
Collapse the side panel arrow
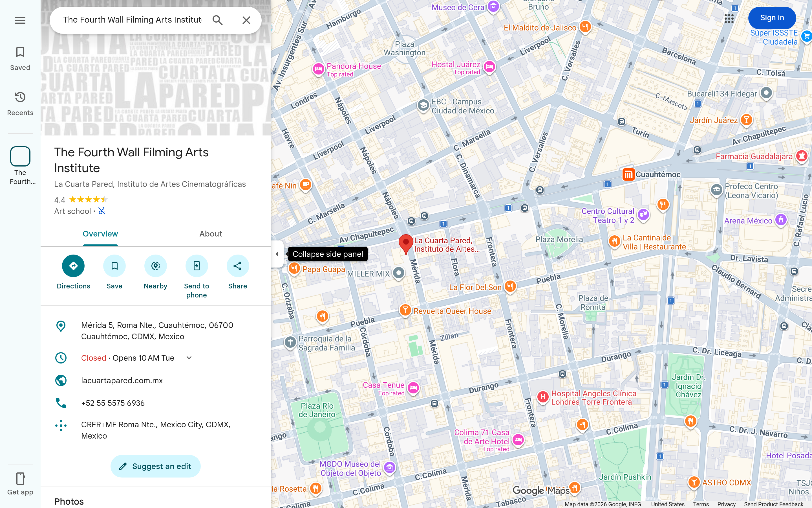(277, 254)
